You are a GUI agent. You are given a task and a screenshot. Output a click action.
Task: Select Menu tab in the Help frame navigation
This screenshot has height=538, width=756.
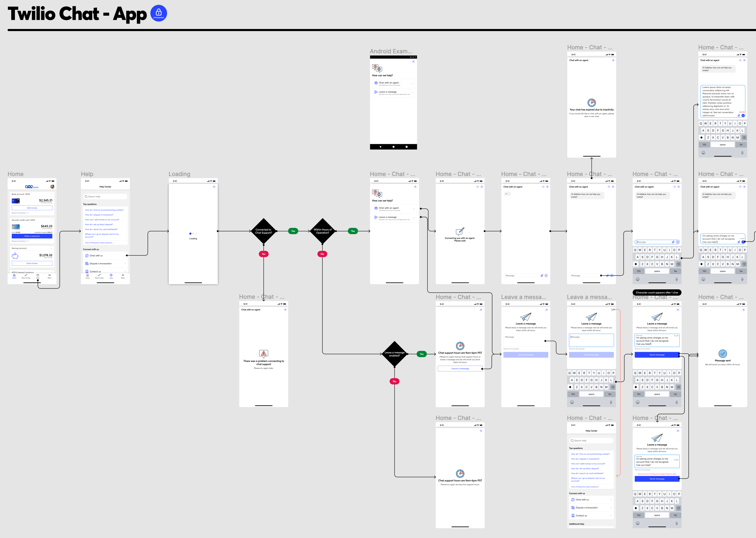pyautogui.click(x=123, y=276)
